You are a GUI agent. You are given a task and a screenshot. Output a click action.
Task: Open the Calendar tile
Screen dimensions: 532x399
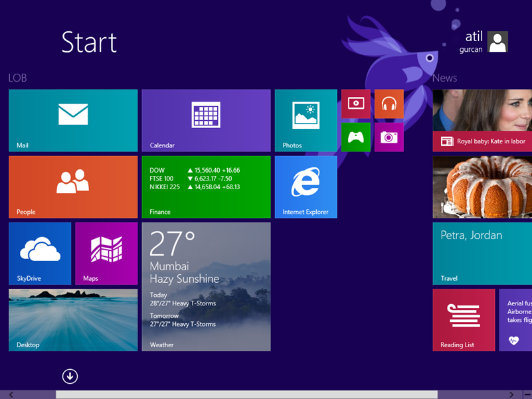206,120
